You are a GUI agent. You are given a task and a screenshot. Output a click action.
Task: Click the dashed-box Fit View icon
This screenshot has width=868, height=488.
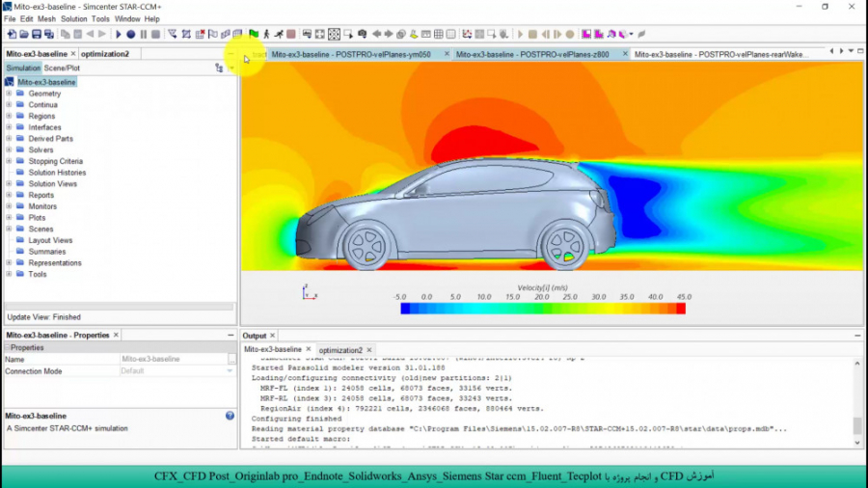pos(334,35)
